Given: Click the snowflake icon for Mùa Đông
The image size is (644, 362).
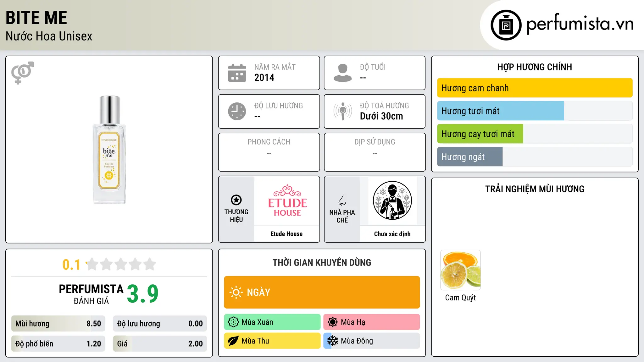Looking at the screenshot, I should [332, 341].
